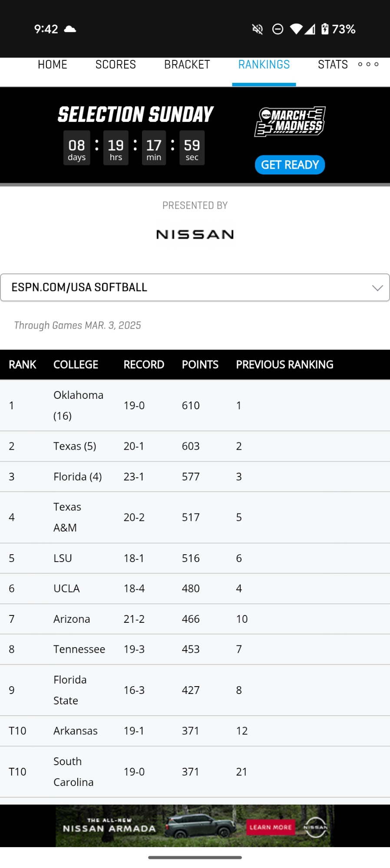
Task: Select the Stats tab
Action: [333, 65]
